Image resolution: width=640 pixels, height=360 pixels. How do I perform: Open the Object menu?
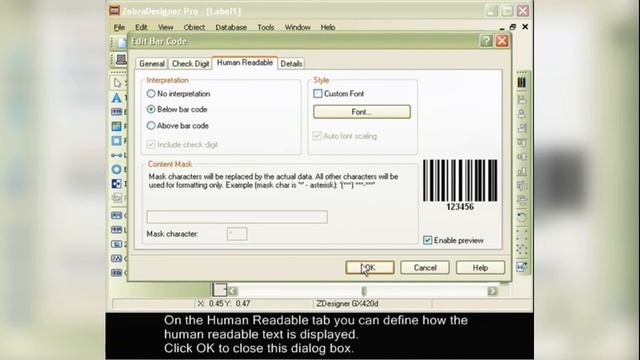tap(194, 27)
